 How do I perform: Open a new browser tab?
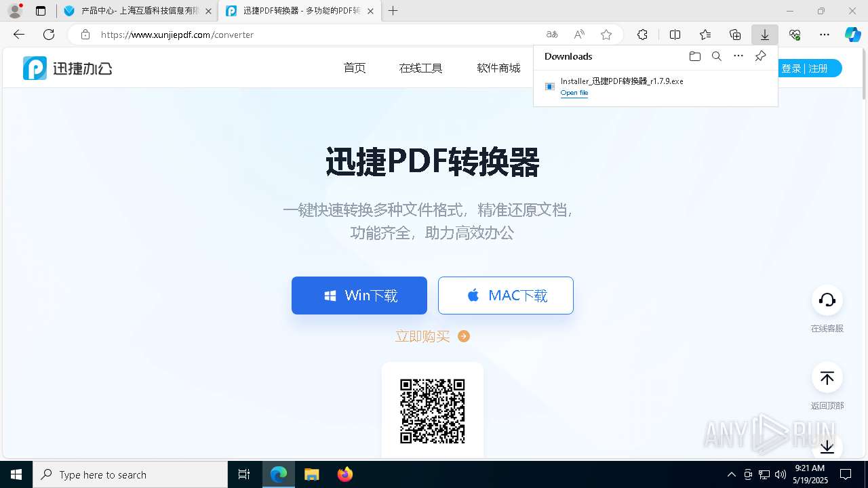[x=393, y=11]
